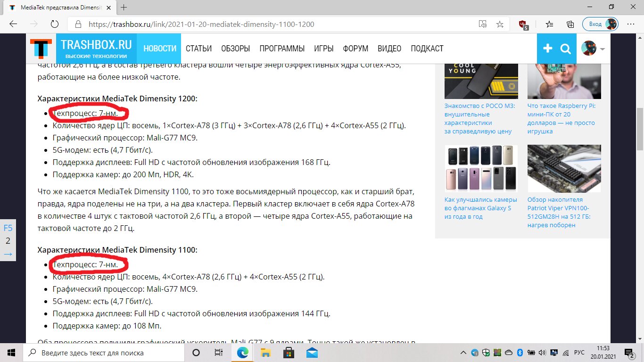The height and width of the screenshot is (362, 644).
Task: Open Galaxy S cameras thumbnail
Action: click(481, 168)
